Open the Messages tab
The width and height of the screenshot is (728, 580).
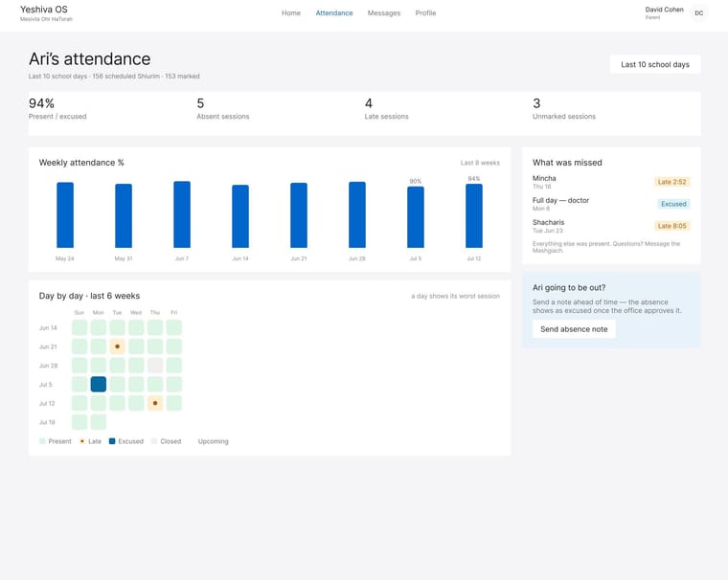[384, 13]
